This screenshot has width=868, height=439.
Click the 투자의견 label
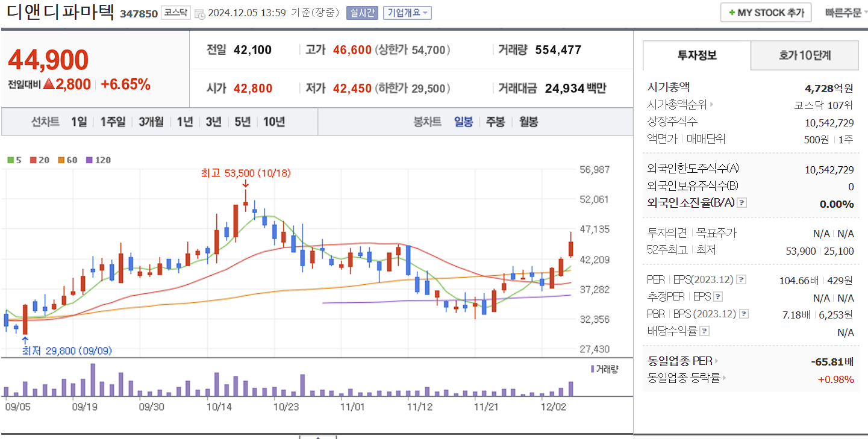point(667,232)
